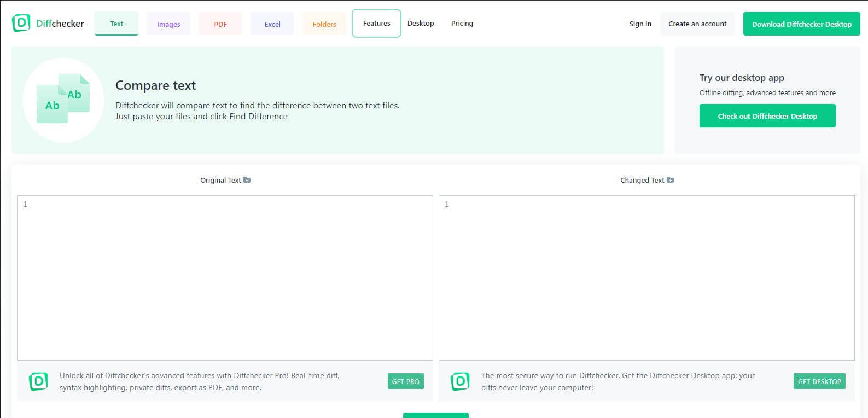Screen dimensions: 868x418
Task: Open the Folders comparison tab
Action: point(324,24)
